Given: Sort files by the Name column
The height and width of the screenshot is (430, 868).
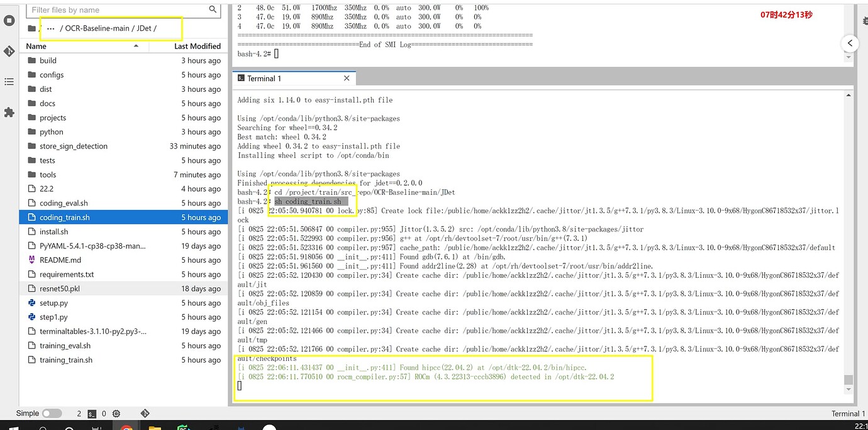Looking at the screenshot, I should [36, 46].
